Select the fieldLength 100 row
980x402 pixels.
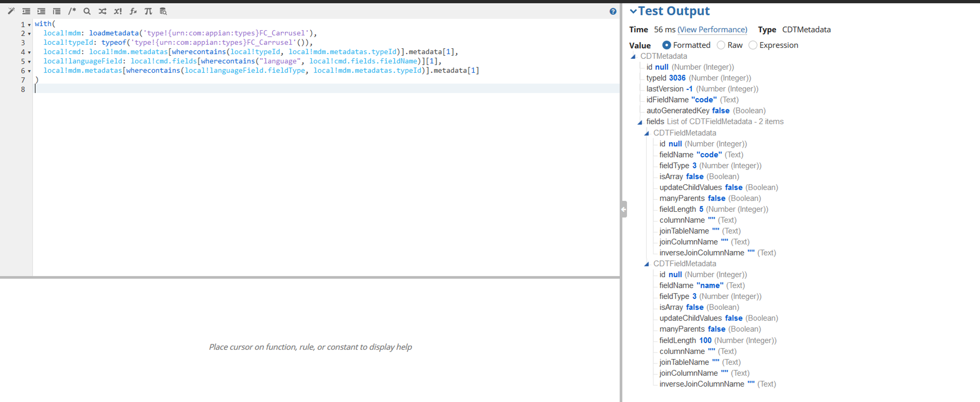click(718, 341)
